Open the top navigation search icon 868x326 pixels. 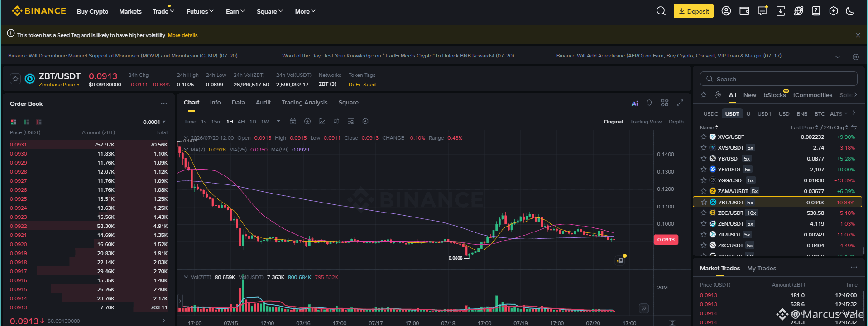click(x=661, y=11)
